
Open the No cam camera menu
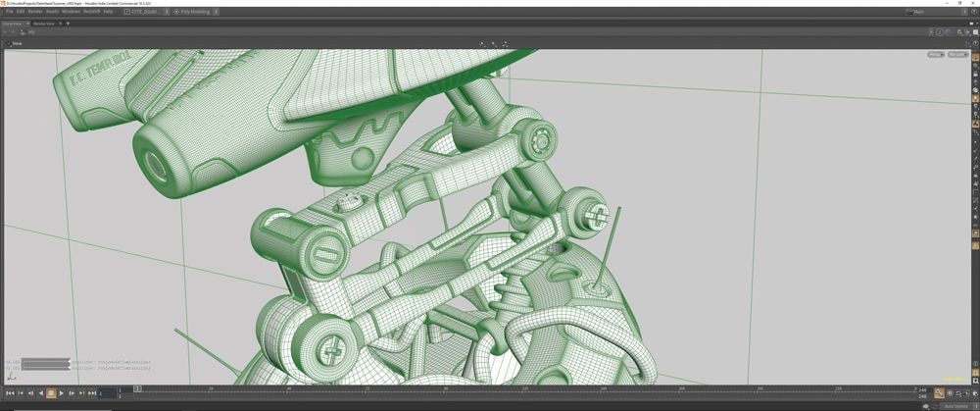point(956,54)
